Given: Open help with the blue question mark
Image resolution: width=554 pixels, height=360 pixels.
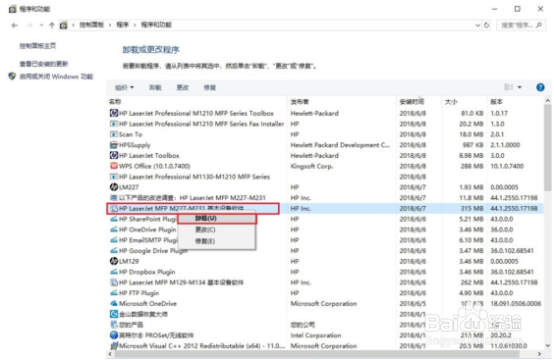Looking at the screenshot, I should click(x=540, y=87).
